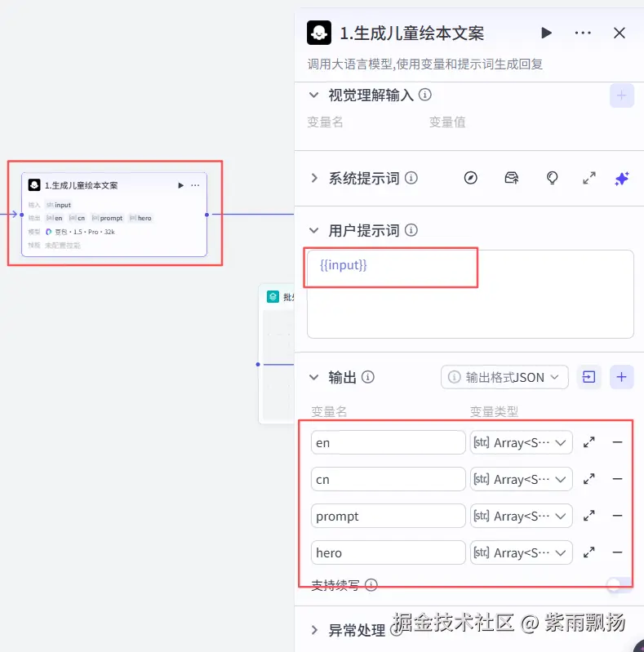Expand the description for the cn variable
Image resolution: width=644 pixels, height=652 pixels.
[588, 479]
